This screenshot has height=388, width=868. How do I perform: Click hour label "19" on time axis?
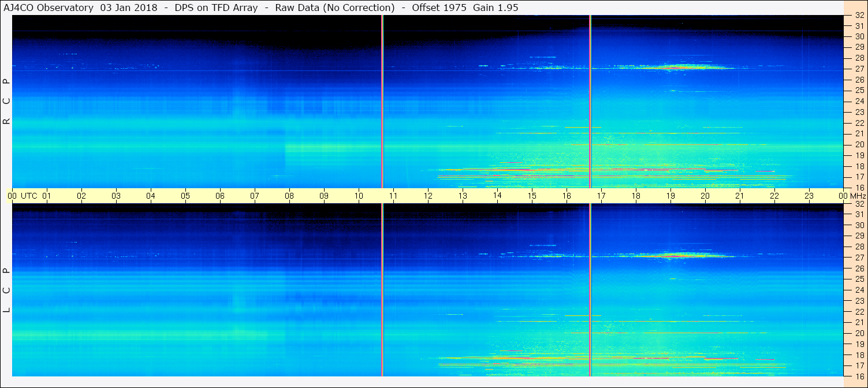click(x=670, y=196)
